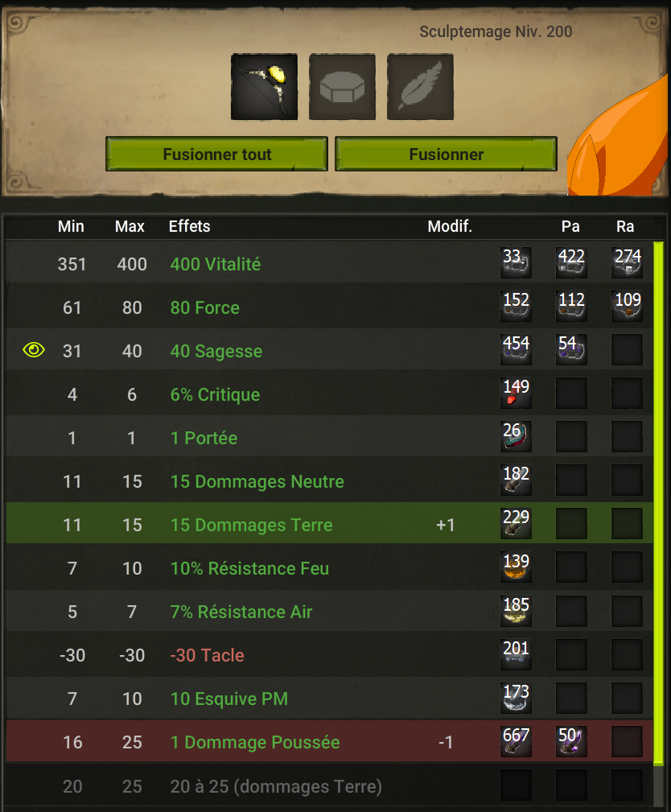Use the 50 Pa Dommage Poussée rune
The image size is (671, 812).
[571, 741]
